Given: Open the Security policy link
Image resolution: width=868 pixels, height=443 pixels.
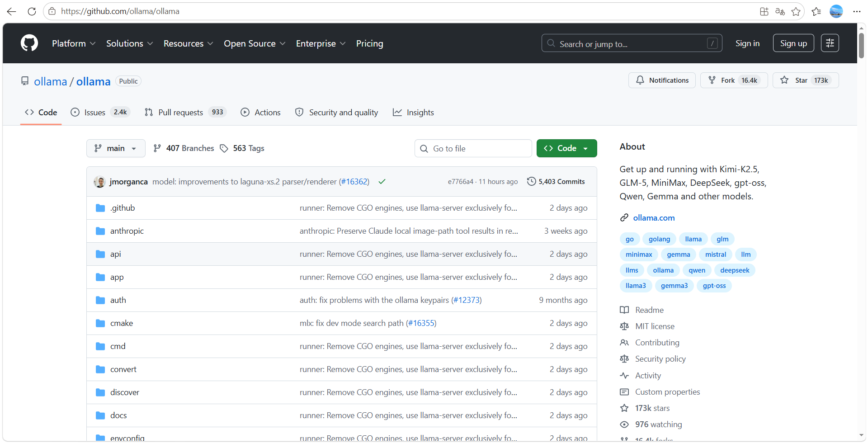Looking at the screenshot, I should pos(660,359).
